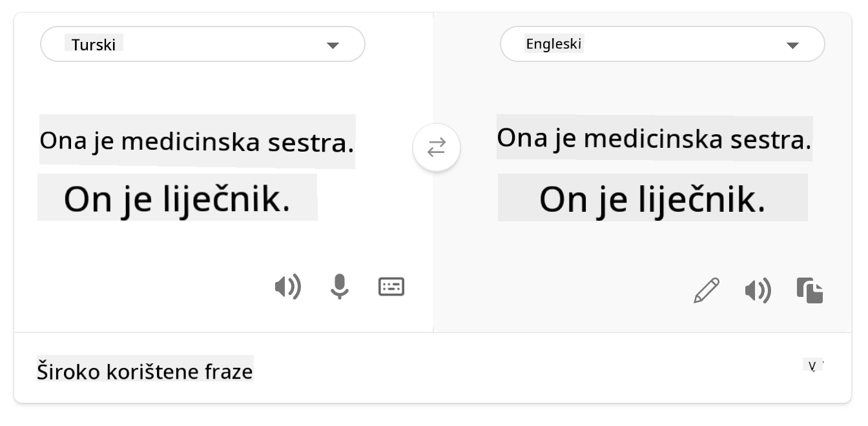
Task: Activate microphone voice input
Action: (339, 287)
